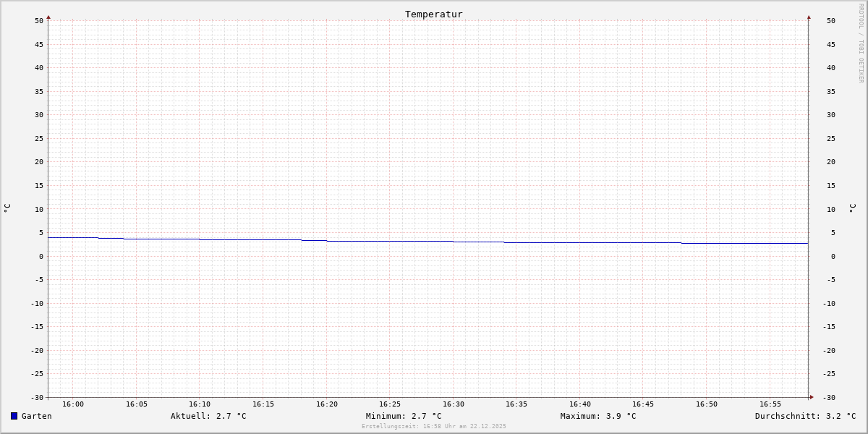This screenshot has width=868, height=434.
Task: Click the 16:30 time axis label
Action: [454, 404]
